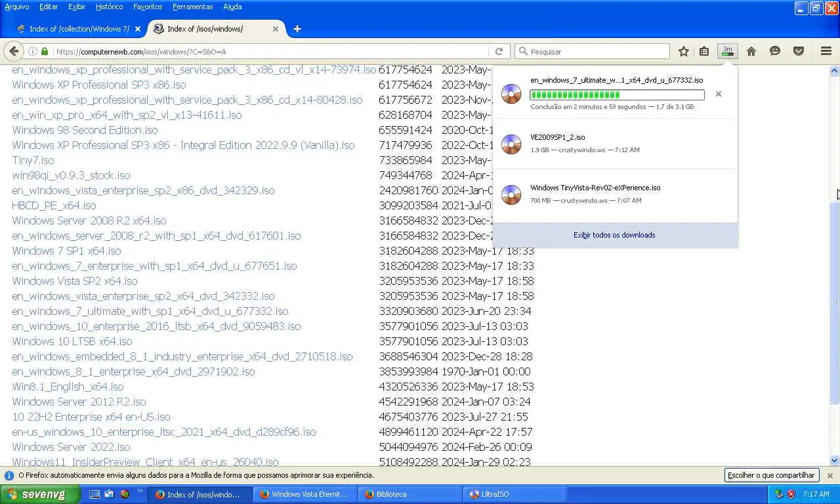This screenshot has width=840, height=504.
Task: Switch to Windows Vista Eternit... taskbar window
Action: tap(304, 494)
